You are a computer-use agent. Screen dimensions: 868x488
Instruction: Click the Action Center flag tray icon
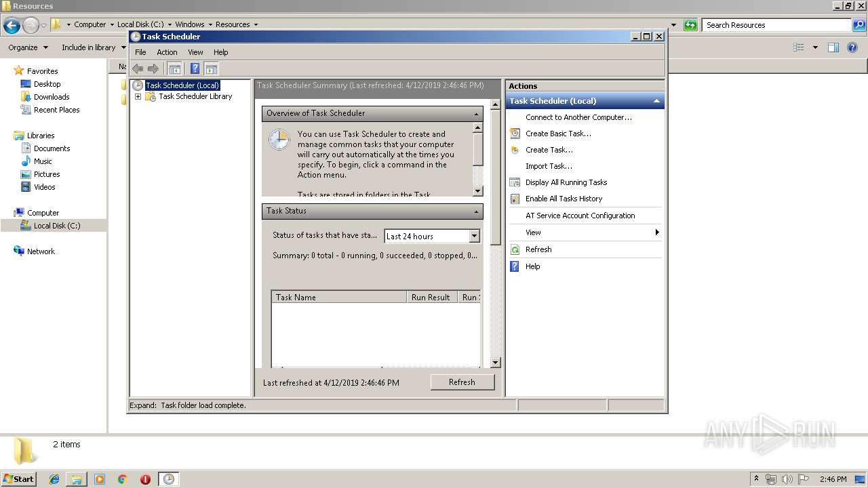[804, 479]
